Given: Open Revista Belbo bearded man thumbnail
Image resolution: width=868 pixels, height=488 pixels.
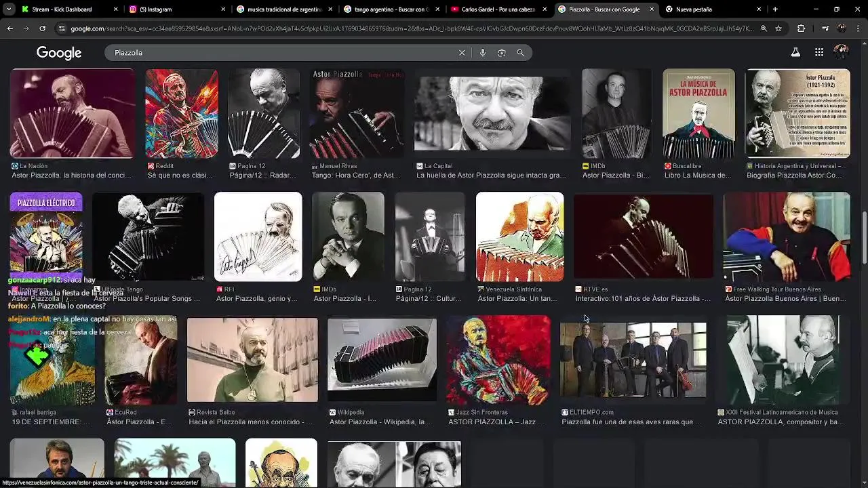Looking at the screenshot, I should (x=252, y=360).
